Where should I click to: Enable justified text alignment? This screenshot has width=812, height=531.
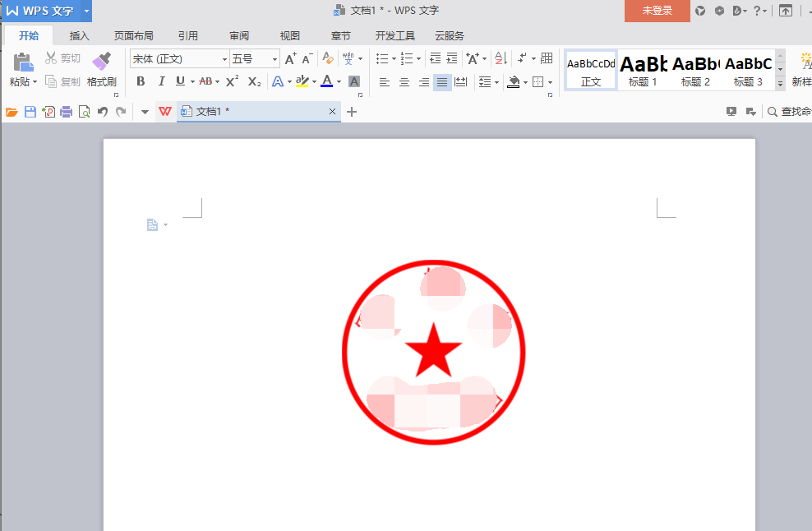[x=441, y=82]
